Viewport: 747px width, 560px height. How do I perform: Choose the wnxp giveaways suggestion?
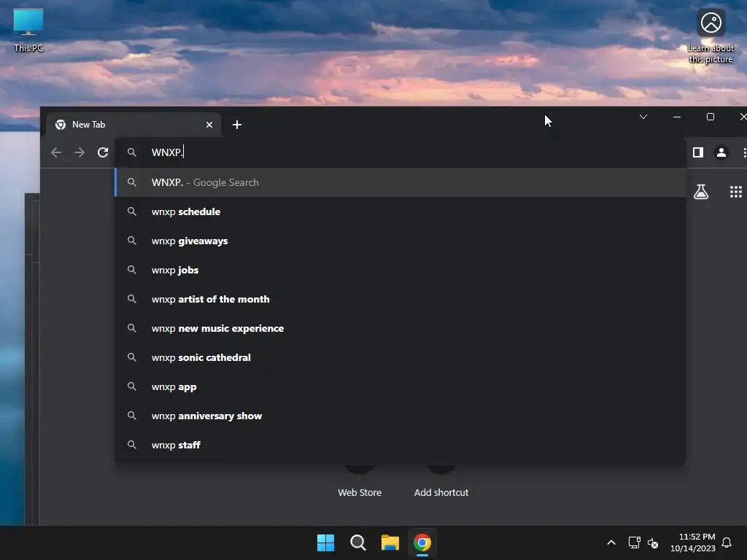tap(400, 241)
